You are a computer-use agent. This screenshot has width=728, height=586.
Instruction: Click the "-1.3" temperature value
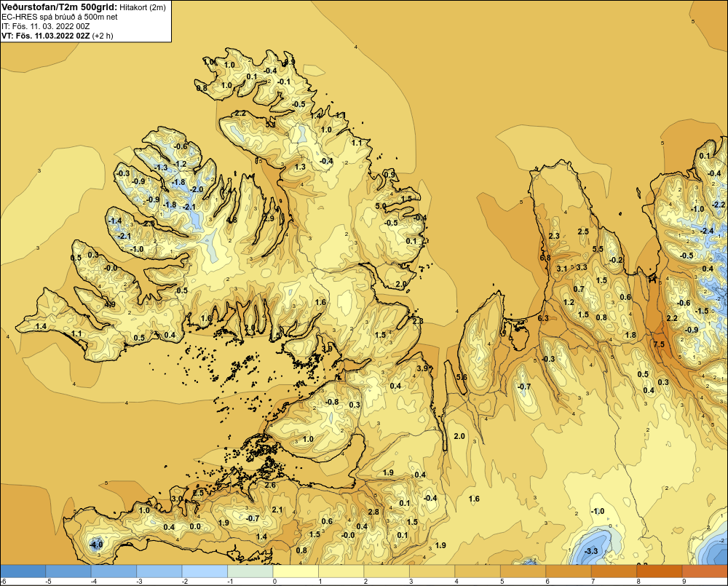(x=161, y=167)
